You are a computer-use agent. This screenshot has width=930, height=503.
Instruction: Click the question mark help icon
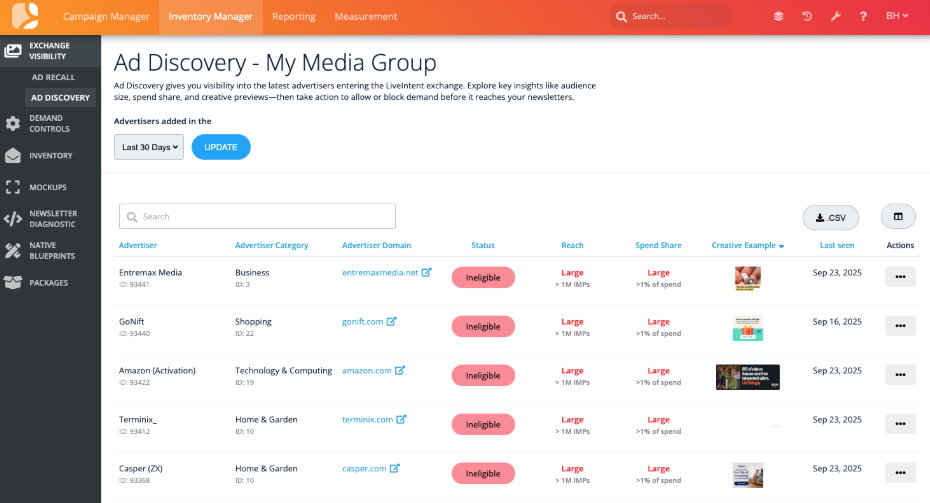click(863, 17)
